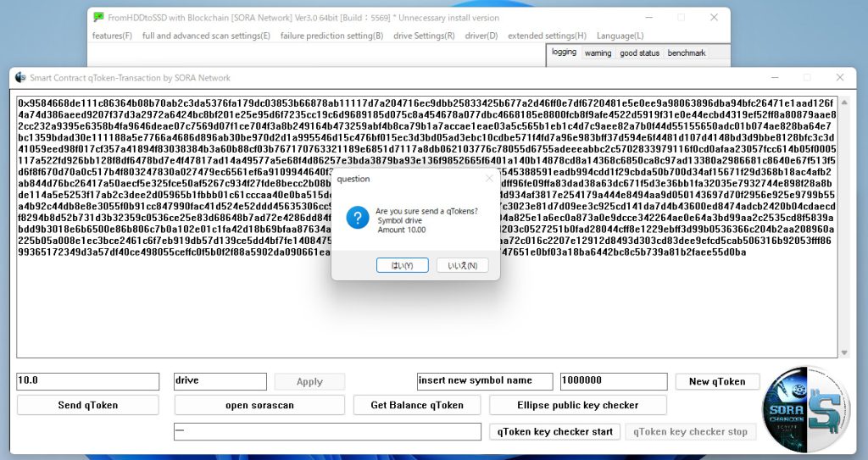Focus the key checker text field

click(x=328, y=432)
